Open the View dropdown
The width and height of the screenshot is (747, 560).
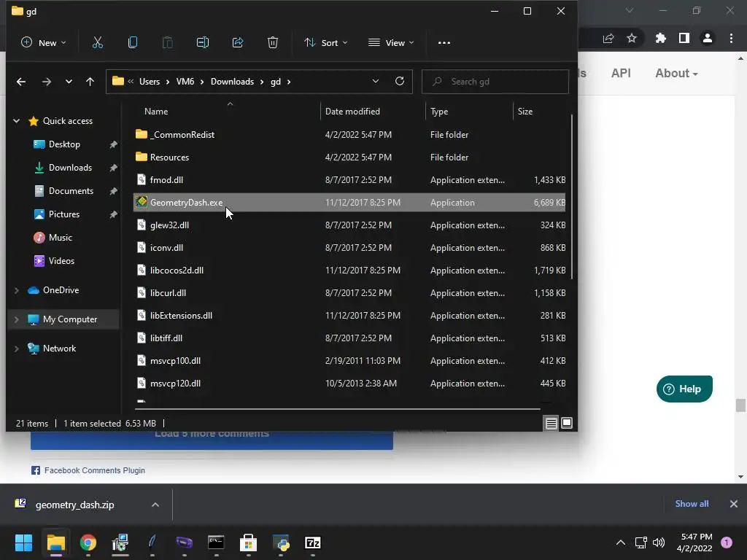coord(391,43)
